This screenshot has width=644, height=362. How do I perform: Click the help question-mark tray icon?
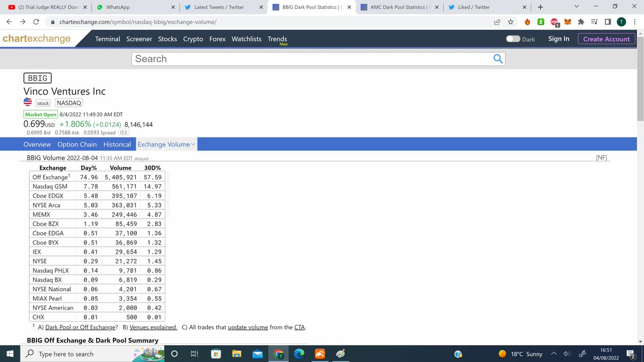coord(458,354)
